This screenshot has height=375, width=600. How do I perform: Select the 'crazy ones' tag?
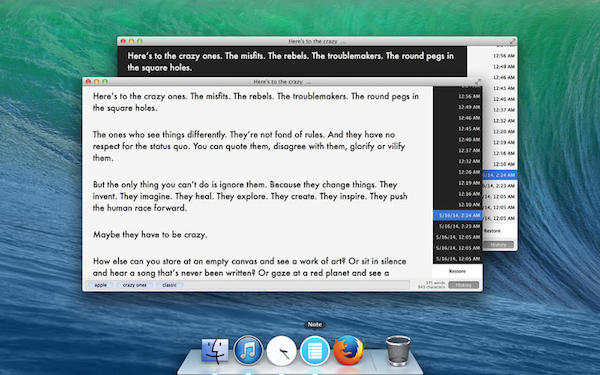click(x=135, y=285)
